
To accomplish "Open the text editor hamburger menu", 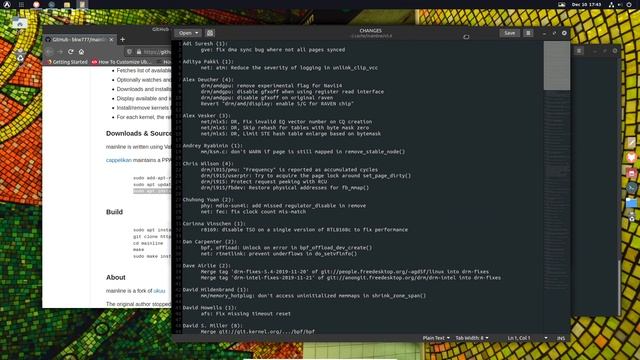I will click(528, 33).
